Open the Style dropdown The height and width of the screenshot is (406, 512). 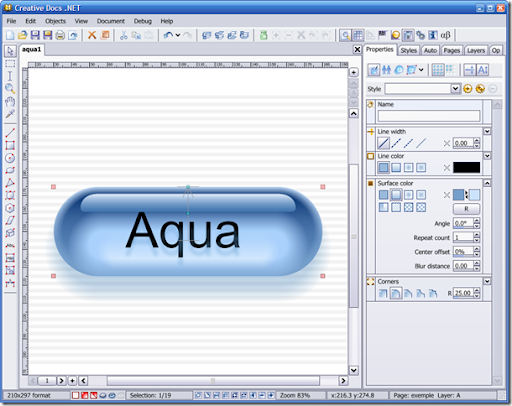click(455, 89)
